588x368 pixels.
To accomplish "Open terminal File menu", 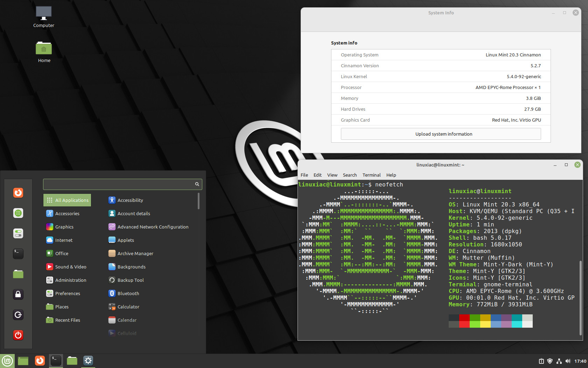I will point(304,175).
